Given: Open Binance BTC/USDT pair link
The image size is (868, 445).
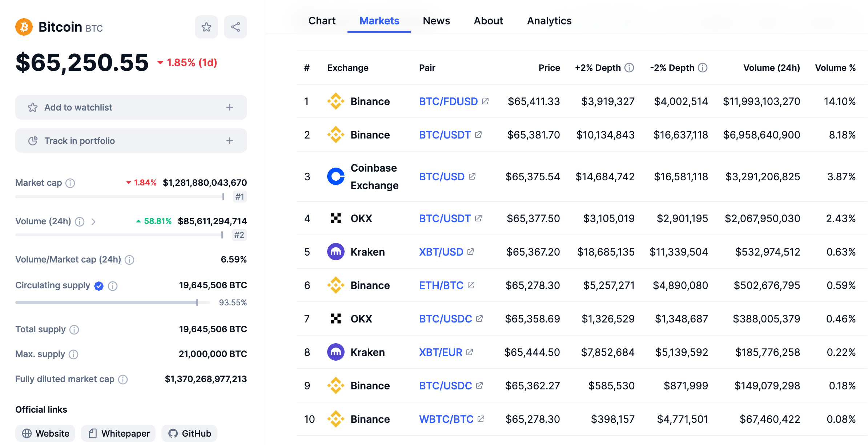Looking at the screenshot, I should click(x=445, y=135).
